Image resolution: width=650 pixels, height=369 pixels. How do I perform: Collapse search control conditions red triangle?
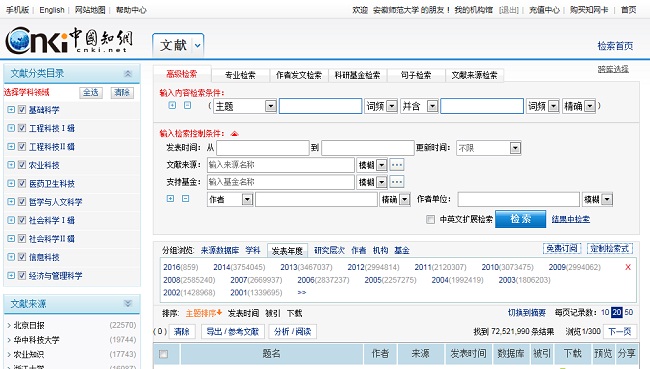[x=235, y=134]
